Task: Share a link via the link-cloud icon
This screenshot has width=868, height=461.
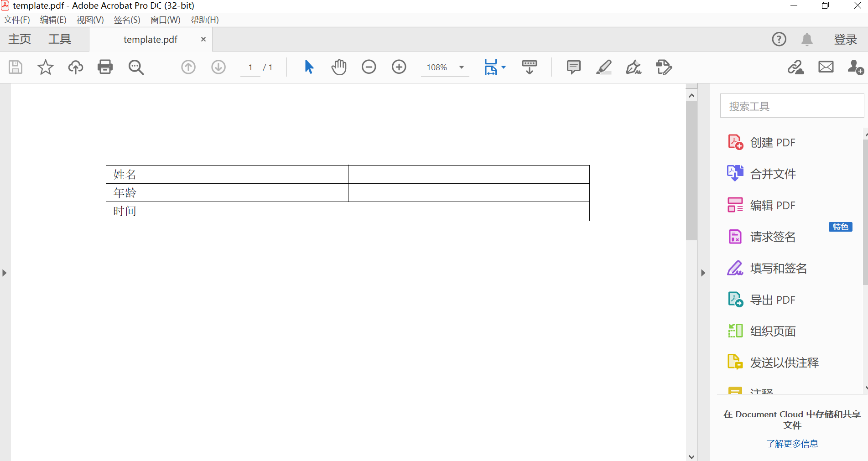Action: pyautogui.click(x=796, y=67)
